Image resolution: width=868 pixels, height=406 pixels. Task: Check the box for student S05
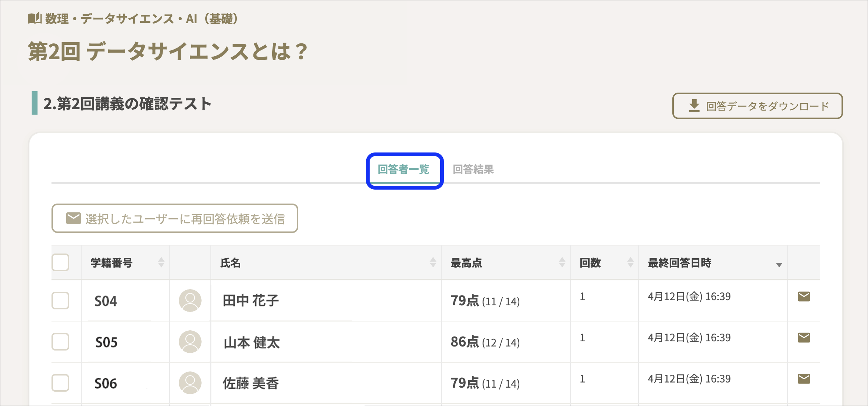[60, 342]
